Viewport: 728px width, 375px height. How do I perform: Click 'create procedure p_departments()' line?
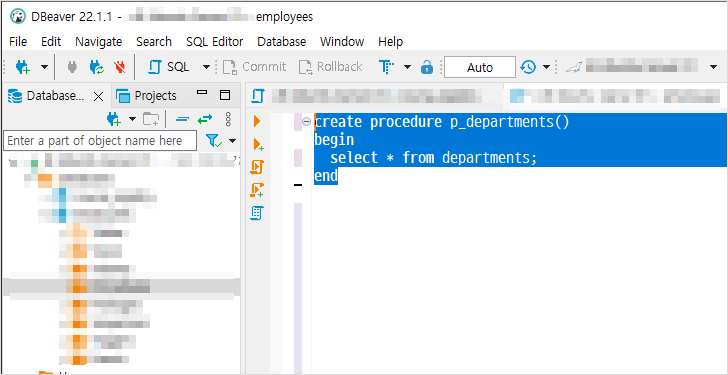[442, 122]
